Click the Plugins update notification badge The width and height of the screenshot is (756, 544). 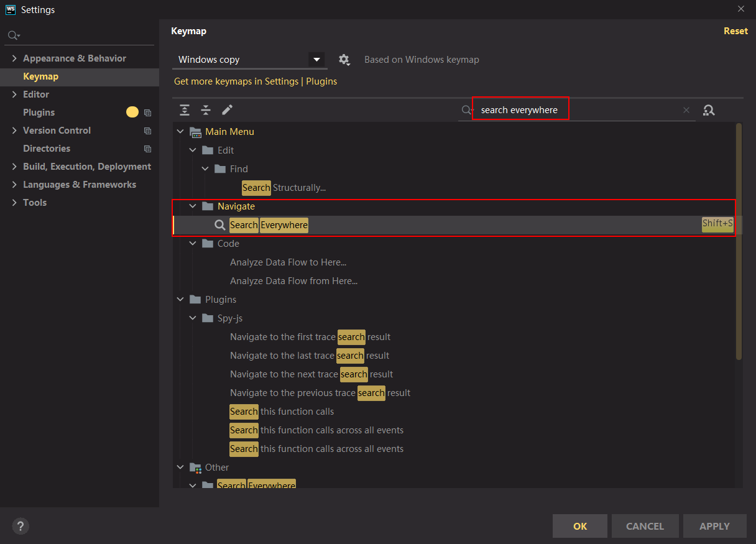pos(132,113)
